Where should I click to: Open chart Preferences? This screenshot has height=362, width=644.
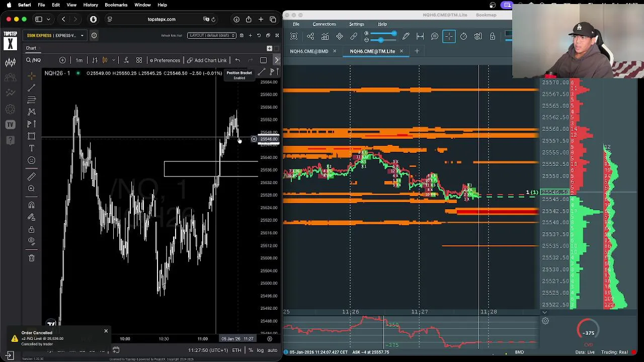coord(165,60)
